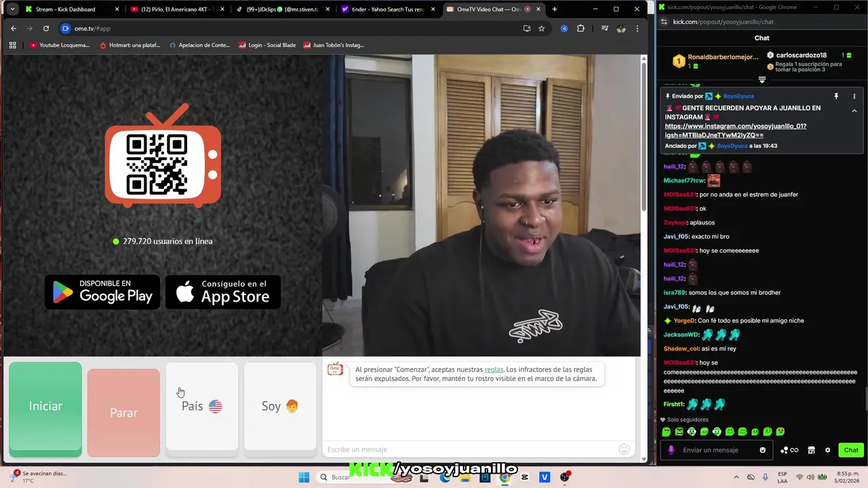The width and height of the screenshot is (868, 488).
Task: Open the bookmarks apps grid icon
Action: tap(12, 45)
